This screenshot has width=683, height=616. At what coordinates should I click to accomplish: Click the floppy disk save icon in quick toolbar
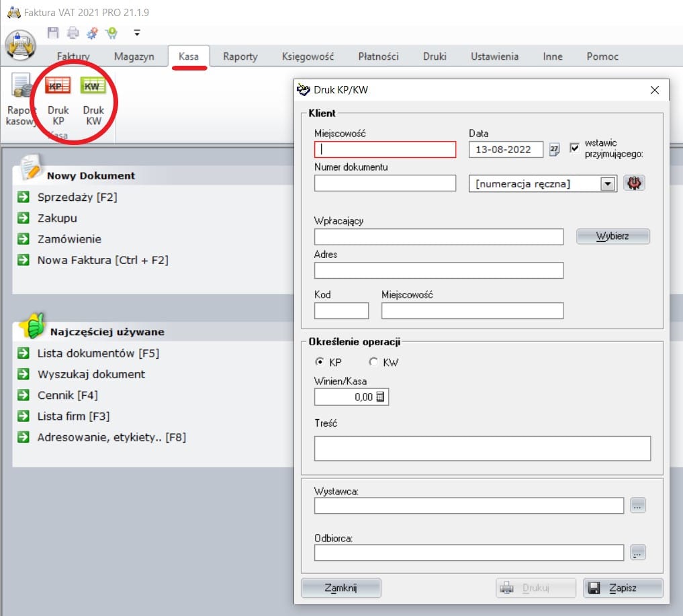(x=53, y=32)
